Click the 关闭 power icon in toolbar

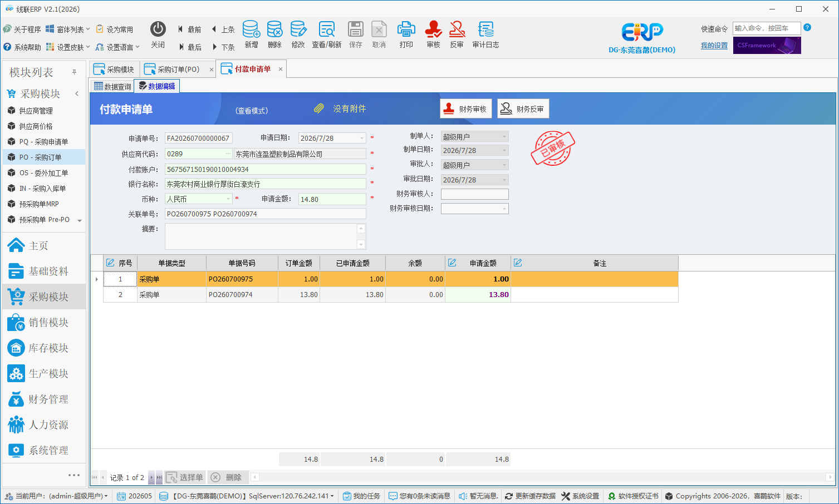[x=158, y=34]
